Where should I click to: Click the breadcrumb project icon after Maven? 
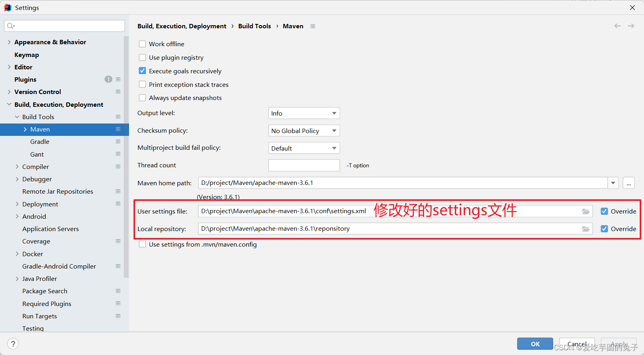coord(313,26)
